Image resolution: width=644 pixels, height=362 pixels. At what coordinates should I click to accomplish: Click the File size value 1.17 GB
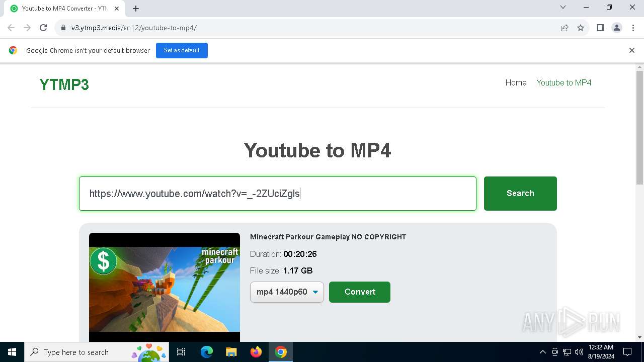point(298,270)
